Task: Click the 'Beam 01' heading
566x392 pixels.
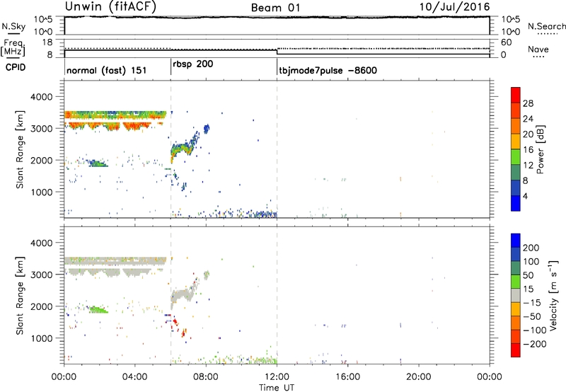Action: 275,8
